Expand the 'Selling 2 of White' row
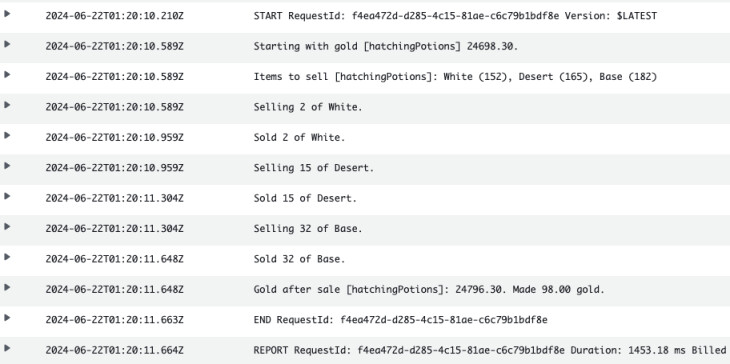Screen dimensions: 730x364 [x=7, y=105]
